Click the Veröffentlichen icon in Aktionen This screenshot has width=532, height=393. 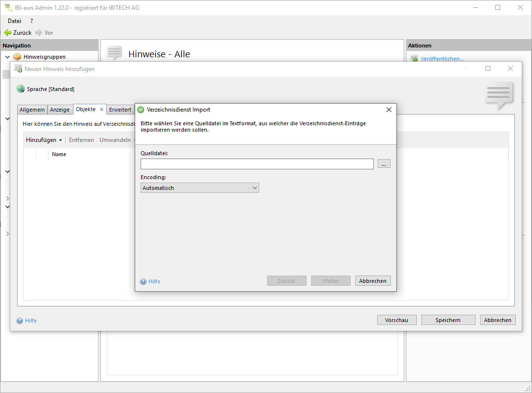[414, 59]
